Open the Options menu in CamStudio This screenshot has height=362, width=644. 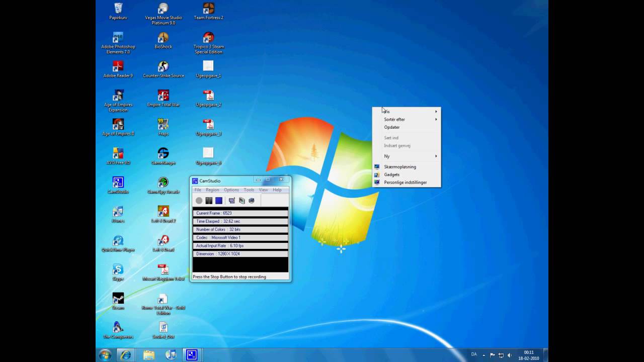tap(231, 190)
